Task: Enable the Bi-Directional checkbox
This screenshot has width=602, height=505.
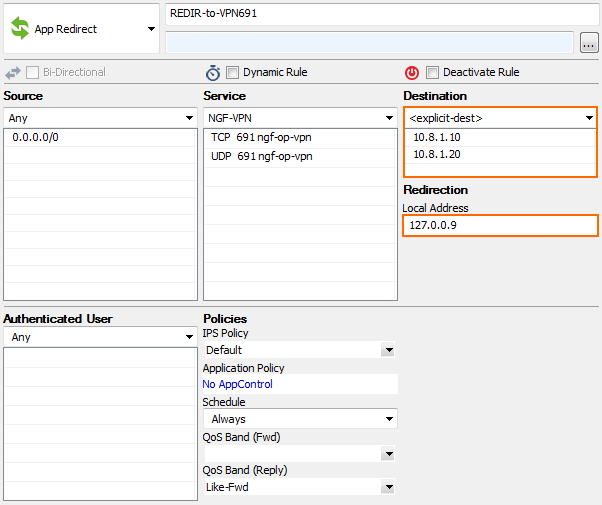Action: [x=32, y=72]
